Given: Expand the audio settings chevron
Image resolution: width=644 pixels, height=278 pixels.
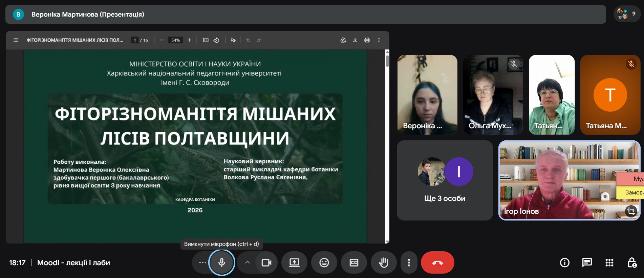Looking at the screenshot, I should [x=248, y=262].
